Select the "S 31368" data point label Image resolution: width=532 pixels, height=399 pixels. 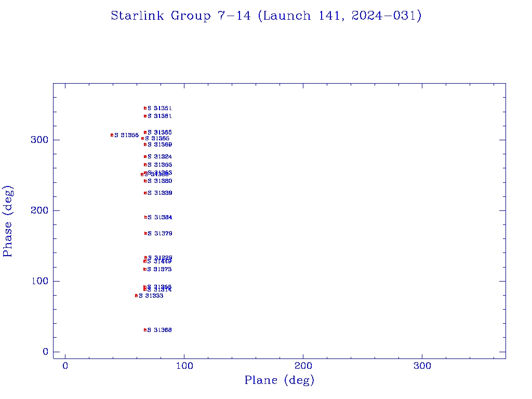click(x=159, y=330)
